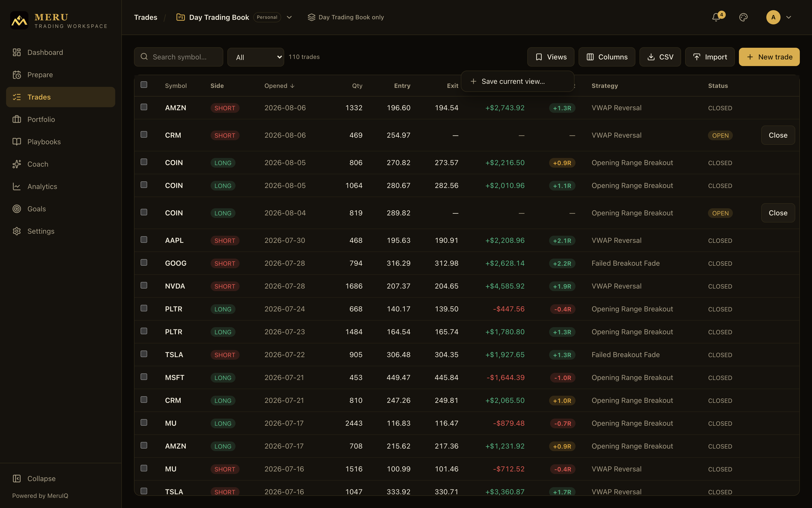812x508 pixels.
Task: Open the Prepare section
Action: pos(60,75)
